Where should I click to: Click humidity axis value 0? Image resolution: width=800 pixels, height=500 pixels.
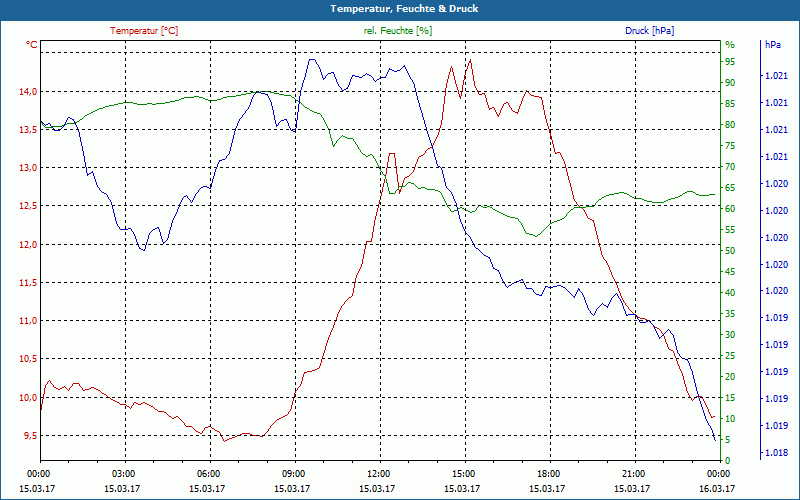tap(728, 461)
